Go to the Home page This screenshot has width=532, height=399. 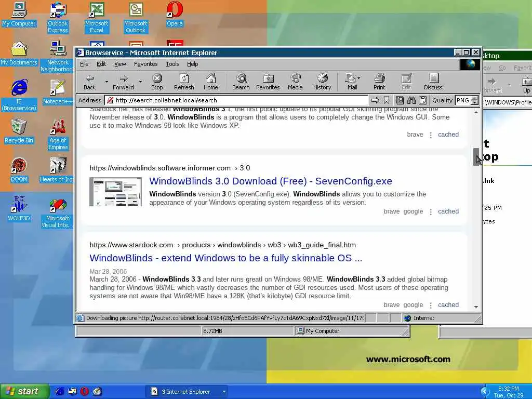[211, 82]
